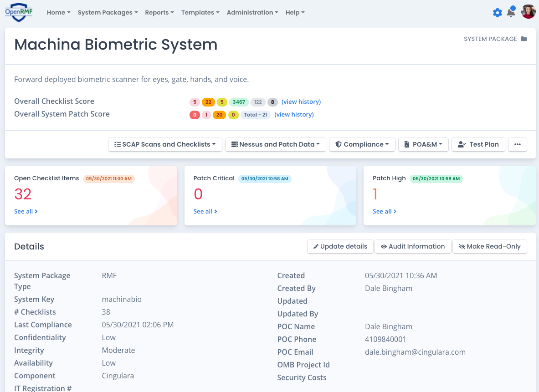Check notifications via the bell icon
Image resolution: width=539 pixels, height=392 pixels.
tap(511, 13)
